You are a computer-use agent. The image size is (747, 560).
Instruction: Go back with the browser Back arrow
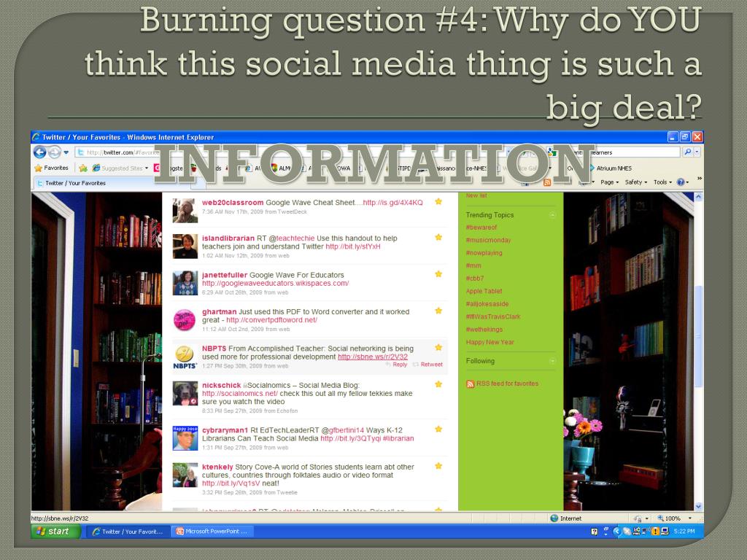[39, 152]
